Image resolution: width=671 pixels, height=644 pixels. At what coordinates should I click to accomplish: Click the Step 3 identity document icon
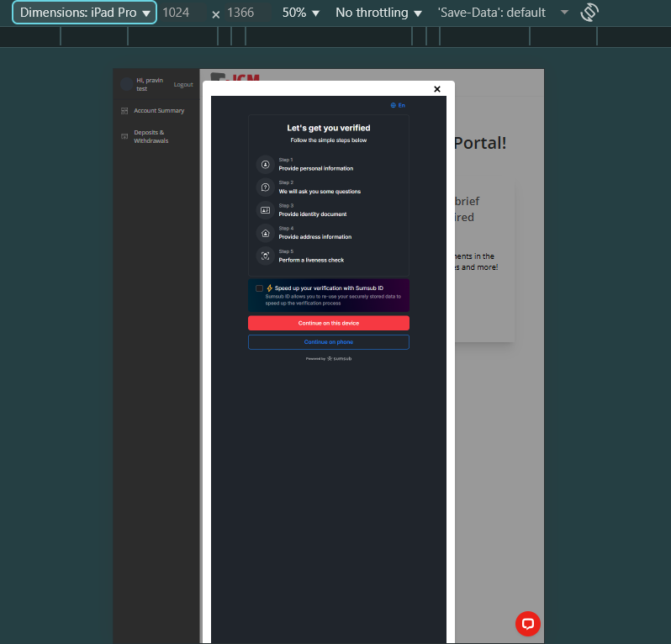(x=265, y=210)
